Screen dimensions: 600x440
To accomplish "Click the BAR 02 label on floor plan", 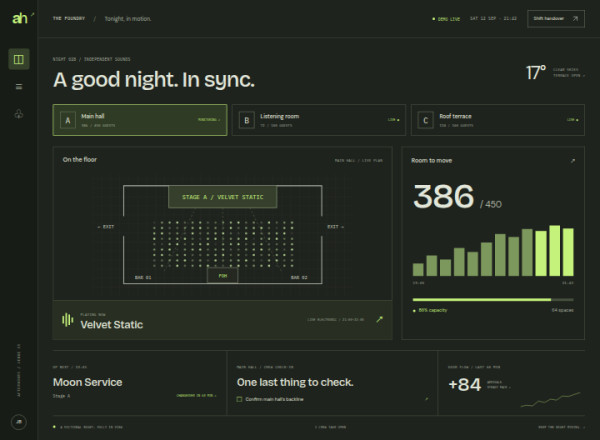I will 299,277.
